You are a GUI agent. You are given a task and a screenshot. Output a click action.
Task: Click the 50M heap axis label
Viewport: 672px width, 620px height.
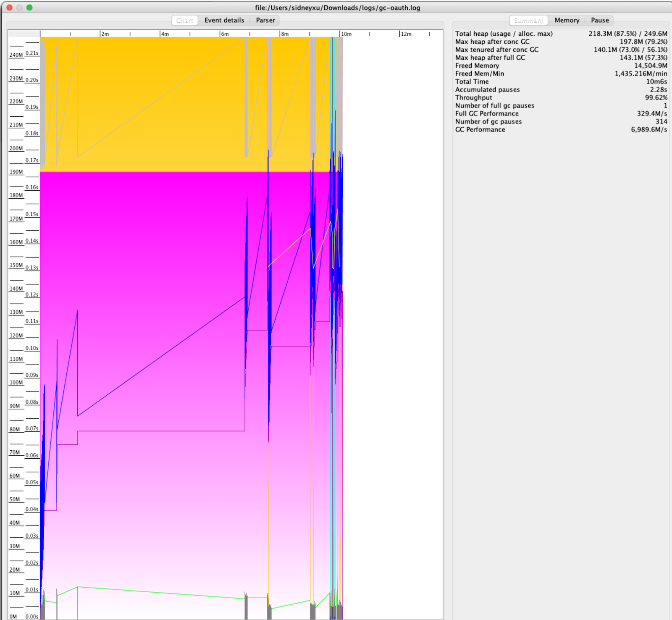click(15, 499)
